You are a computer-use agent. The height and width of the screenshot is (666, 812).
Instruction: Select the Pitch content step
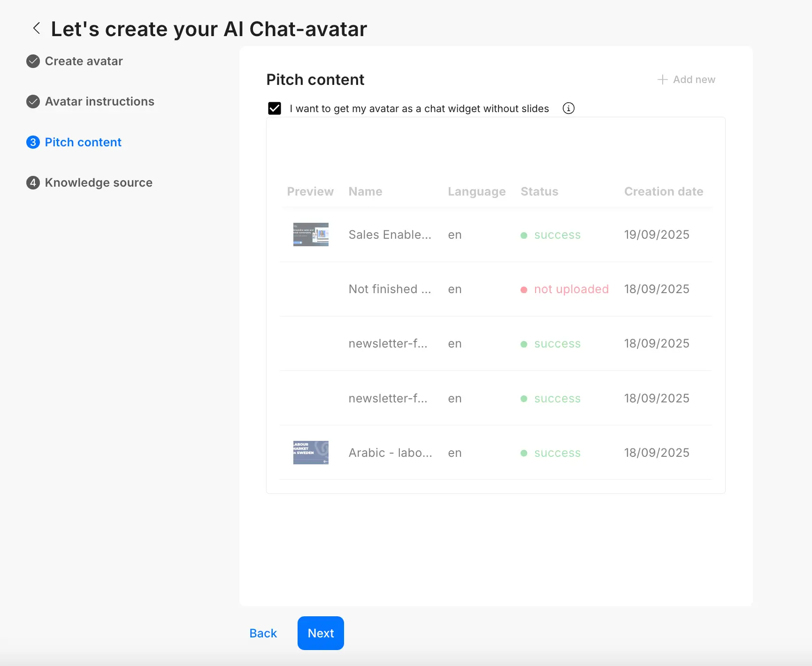pyautogui.click(x=83, y=142)
